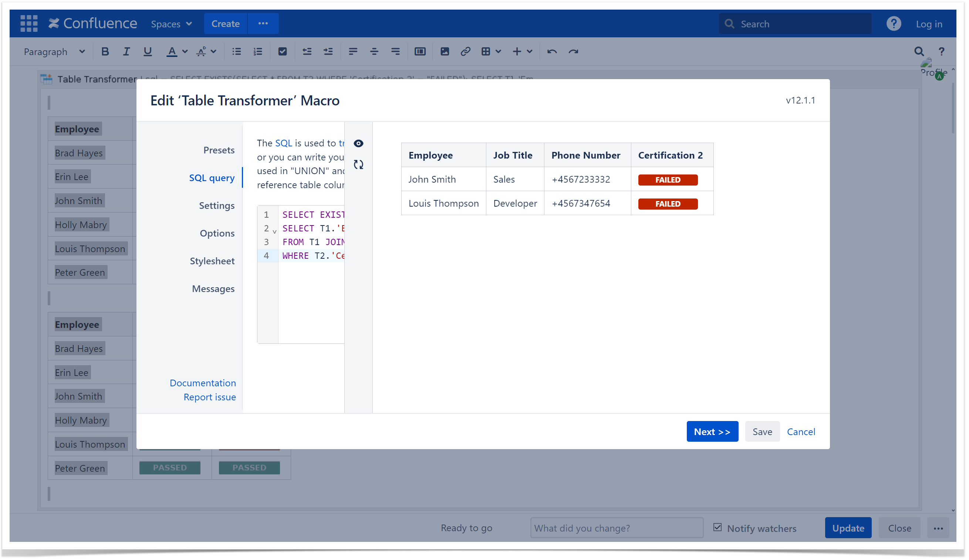Expand the Spaces menu
The height and width of the screenshot is (560, 969).
[171, 24]
